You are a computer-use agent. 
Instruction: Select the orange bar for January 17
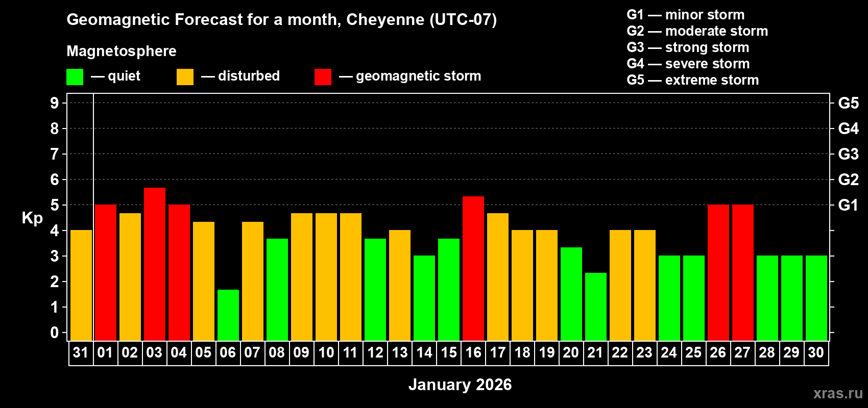click(498, 277)
